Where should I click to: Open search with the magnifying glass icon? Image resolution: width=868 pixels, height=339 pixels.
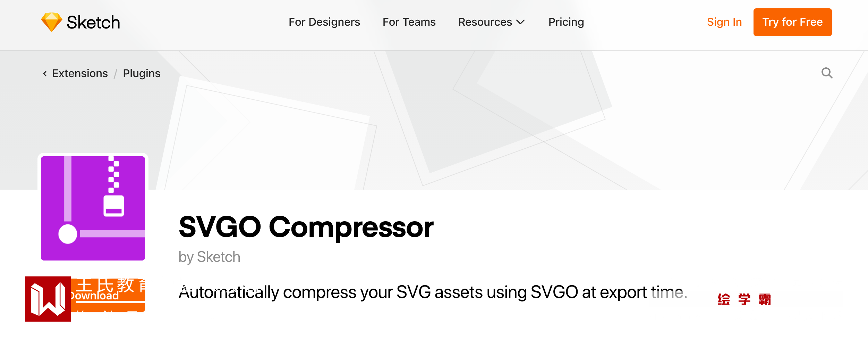827,73
